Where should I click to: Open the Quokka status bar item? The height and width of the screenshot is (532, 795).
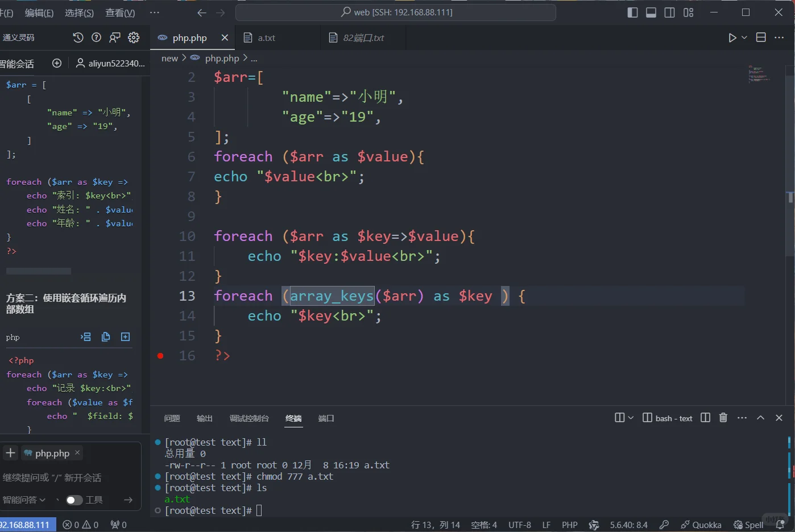tap(701, 525)
